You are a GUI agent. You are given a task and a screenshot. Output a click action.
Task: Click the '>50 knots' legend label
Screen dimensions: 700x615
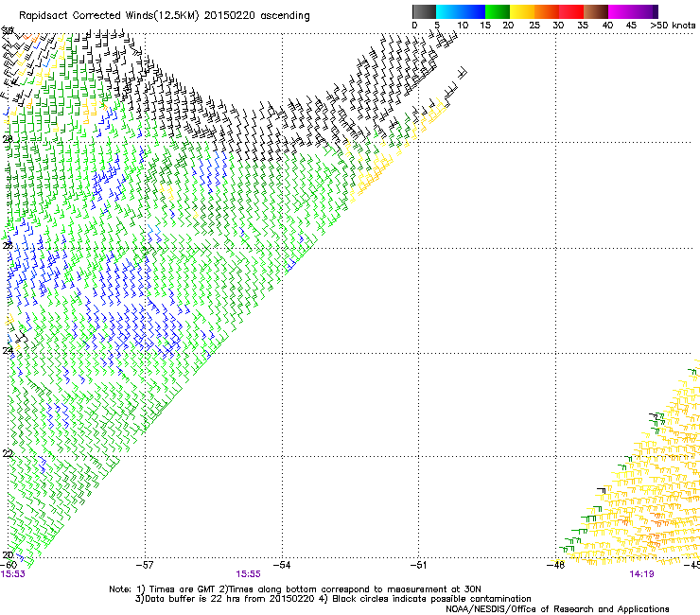[x=673, y=26]
